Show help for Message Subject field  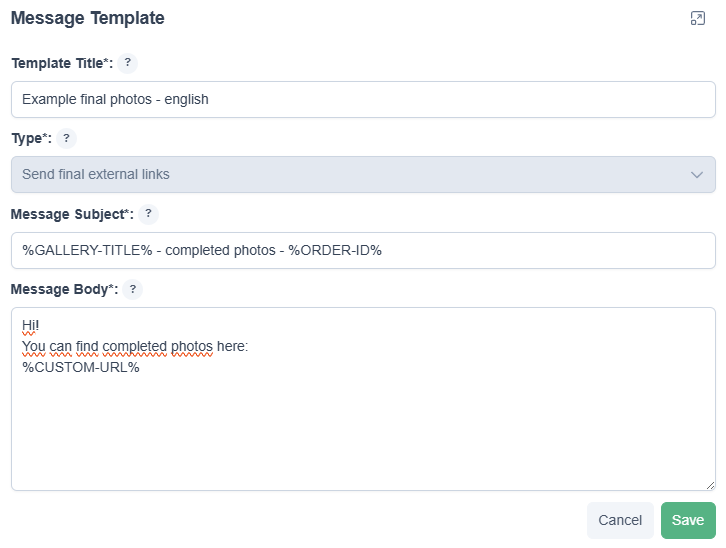coord(148,214)
